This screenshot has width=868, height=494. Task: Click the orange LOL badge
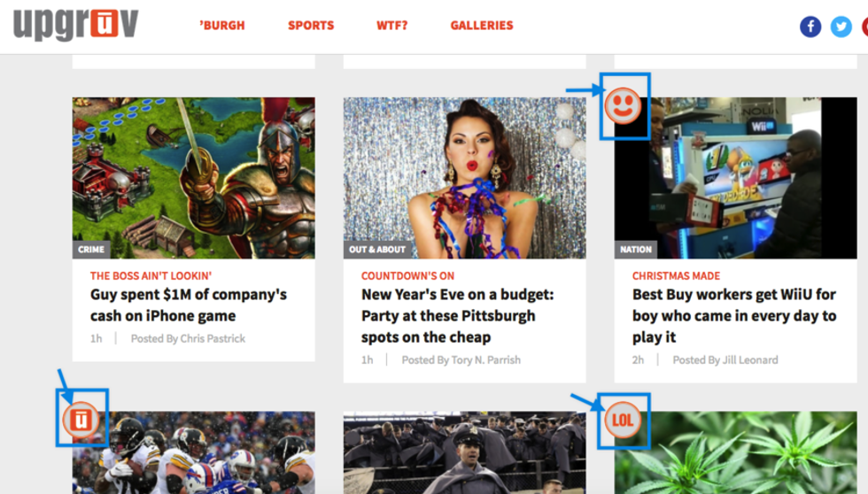622,420
